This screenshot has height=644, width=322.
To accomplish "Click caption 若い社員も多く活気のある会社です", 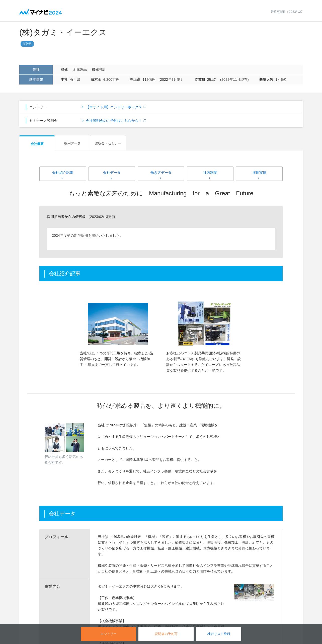I will click(x=64, y=459).
